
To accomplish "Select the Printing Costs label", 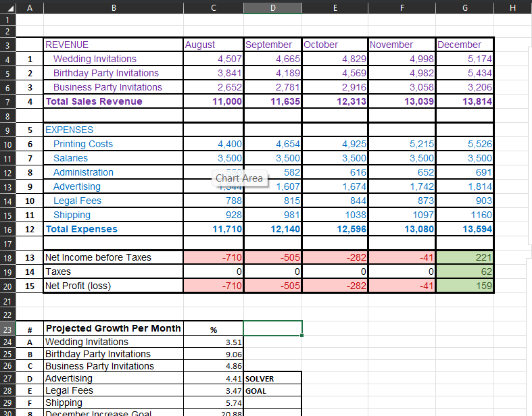I will (114, 144).
